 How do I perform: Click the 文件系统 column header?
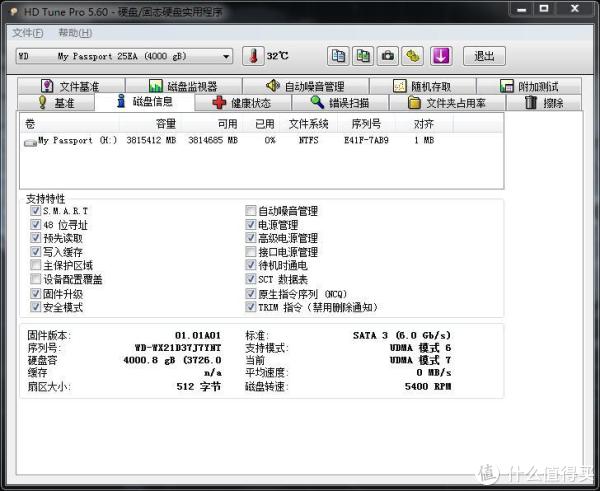(310, 124)
